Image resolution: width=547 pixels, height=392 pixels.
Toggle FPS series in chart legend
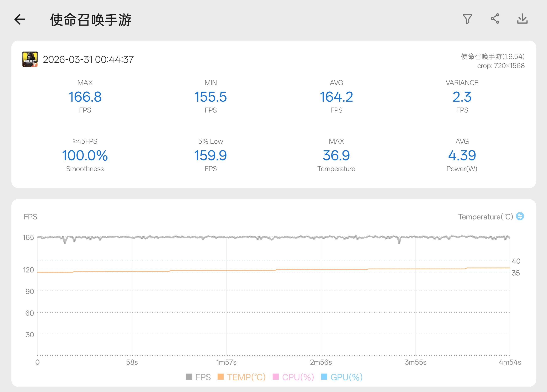click(203, 377)
